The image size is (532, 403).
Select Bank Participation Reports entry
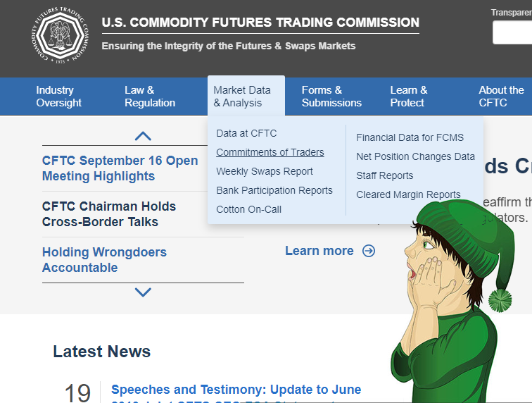pos(274,190)
